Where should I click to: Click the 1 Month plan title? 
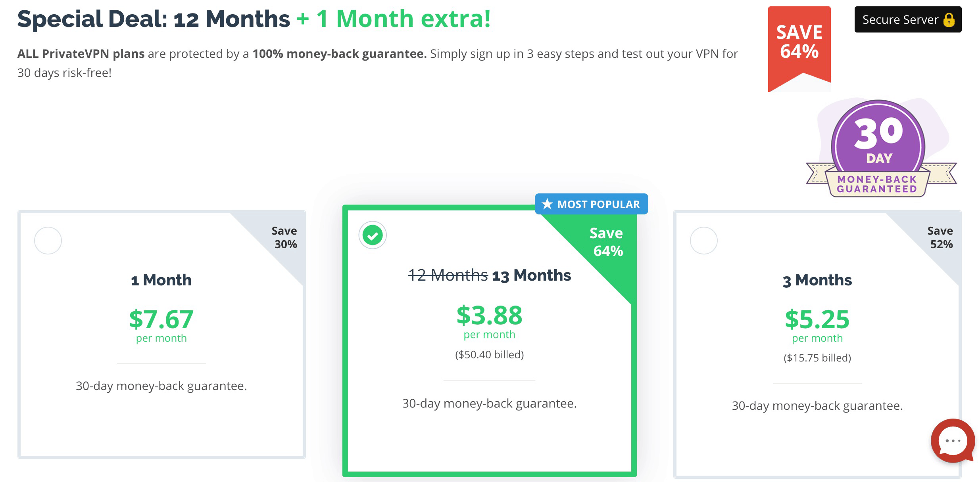click(x=161, y=280)
